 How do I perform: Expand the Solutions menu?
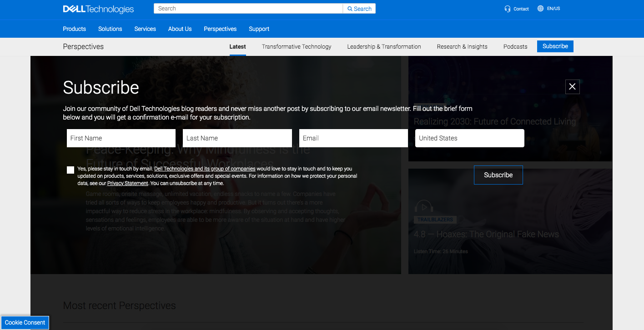[110, 29]
